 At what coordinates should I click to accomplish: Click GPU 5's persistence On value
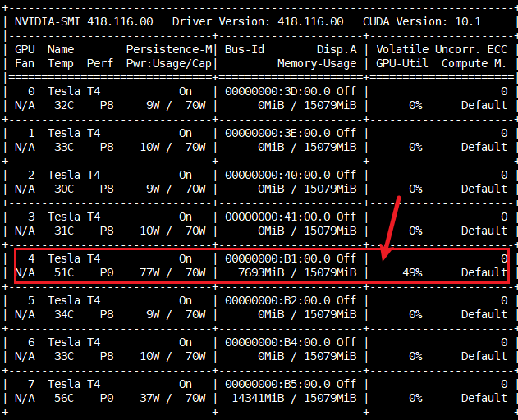point(186,300)
